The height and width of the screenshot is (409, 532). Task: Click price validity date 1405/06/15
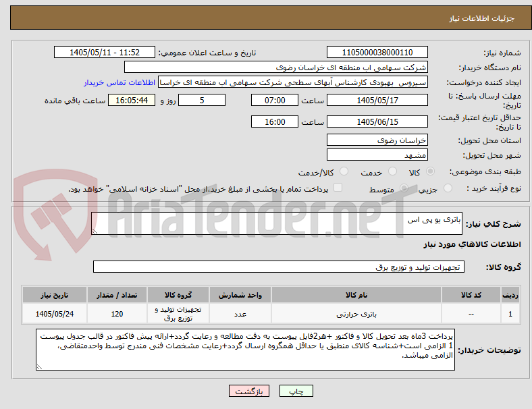click(377, 121)
